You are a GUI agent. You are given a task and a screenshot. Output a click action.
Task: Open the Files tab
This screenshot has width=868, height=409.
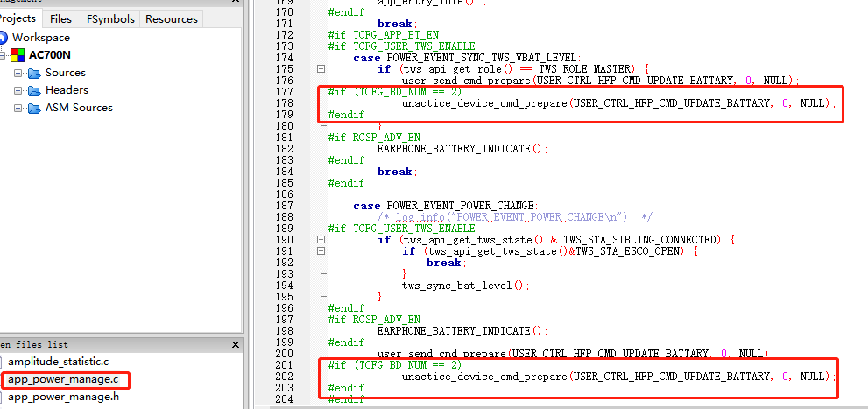click(x=60, y=18)
